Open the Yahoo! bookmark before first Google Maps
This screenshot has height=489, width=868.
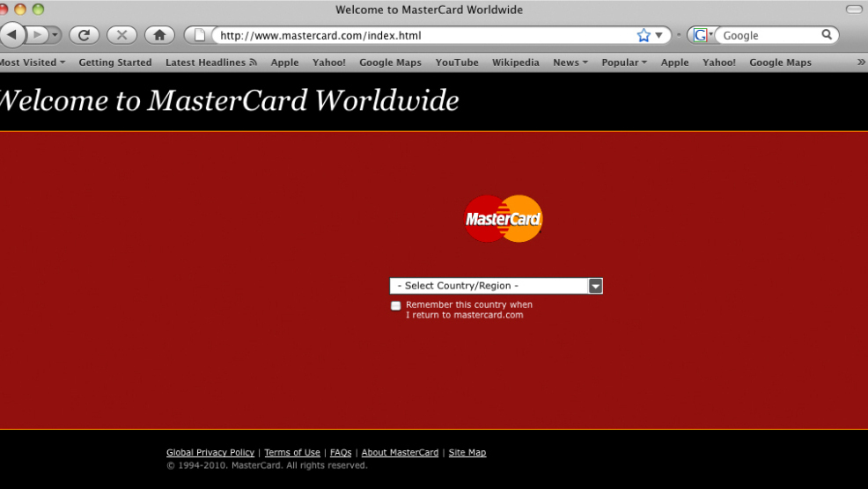(x=329, y=62)
